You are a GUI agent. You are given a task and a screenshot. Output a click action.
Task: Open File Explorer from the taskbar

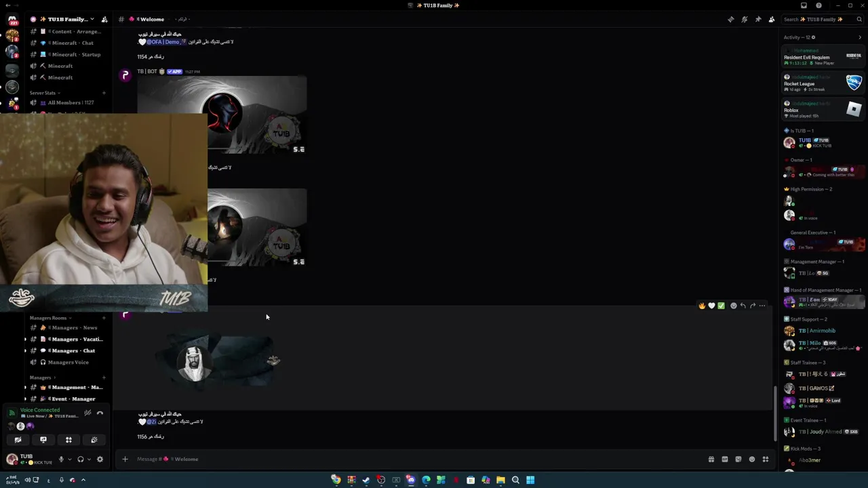(x=500, y=480)
